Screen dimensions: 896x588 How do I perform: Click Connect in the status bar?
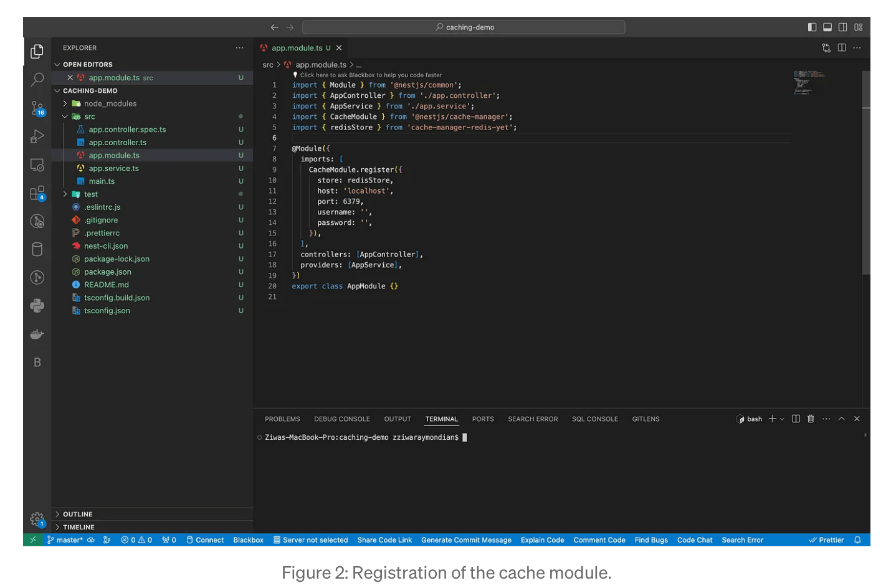[x=205, y=540]
